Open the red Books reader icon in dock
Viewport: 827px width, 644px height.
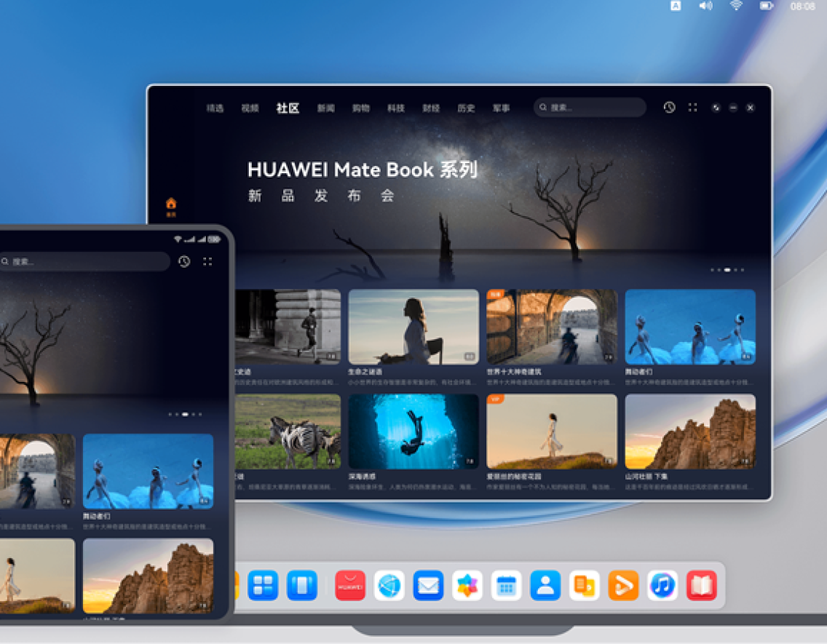702,586
